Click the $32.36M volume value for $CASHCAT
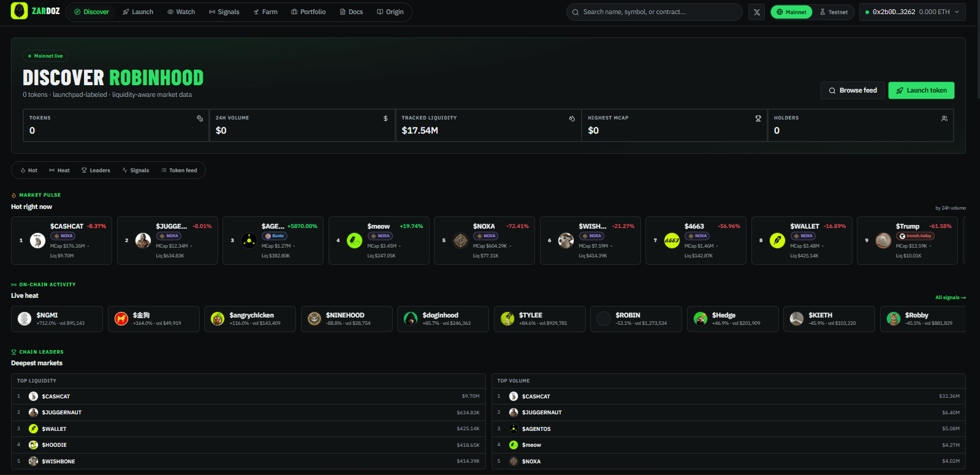 pos(949,397)
